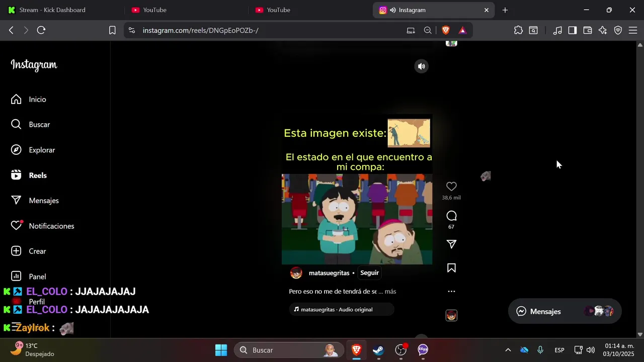Click the Inicio label

click(x=37, y=100)
